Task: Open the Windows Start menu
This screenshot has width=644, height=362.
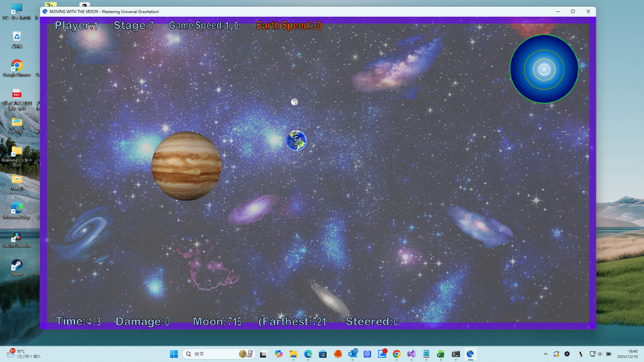Action: [174, 353]
